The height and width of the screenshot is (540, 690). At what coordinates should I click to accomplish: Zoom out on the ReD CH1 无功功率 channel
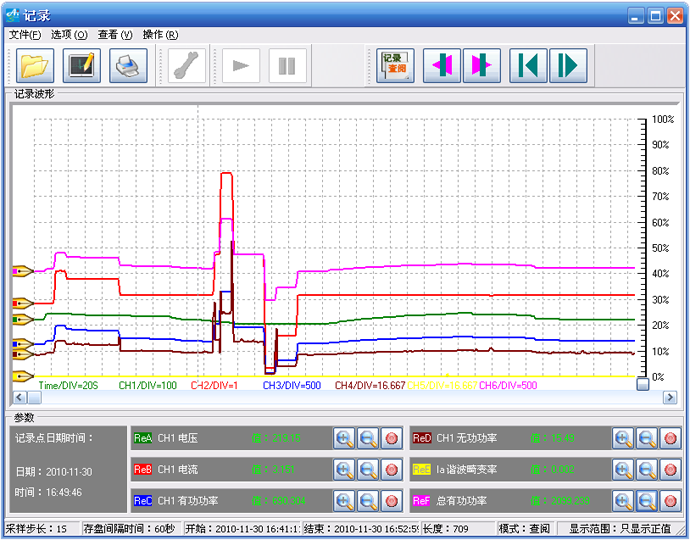coord(646,438)
